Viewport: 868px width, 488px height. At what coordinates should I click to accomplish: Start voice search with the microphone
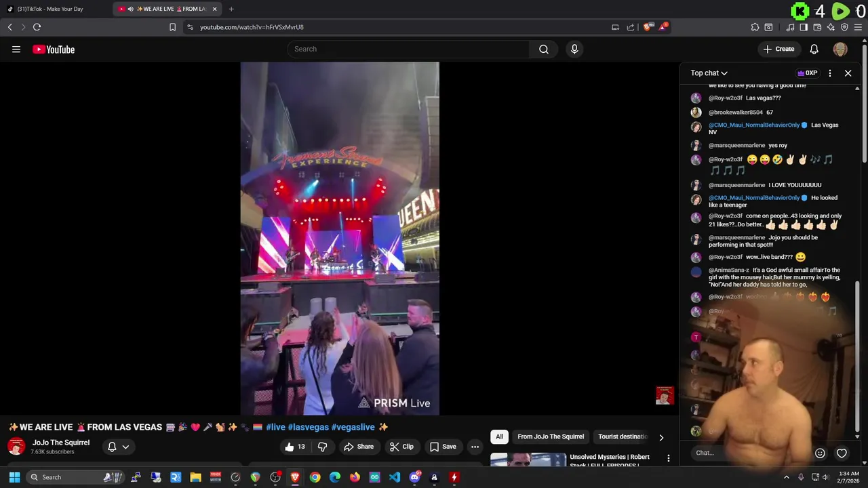click(x=574, y=49)
